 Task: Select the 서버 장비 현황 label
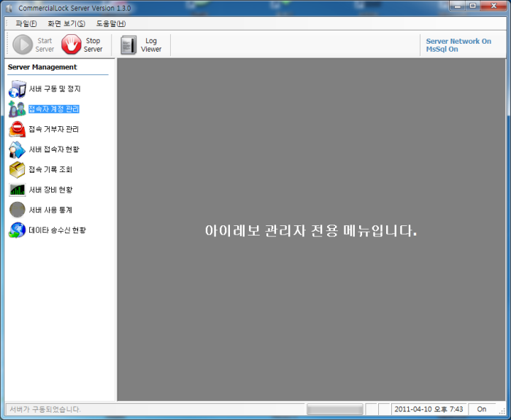[51, 190]
